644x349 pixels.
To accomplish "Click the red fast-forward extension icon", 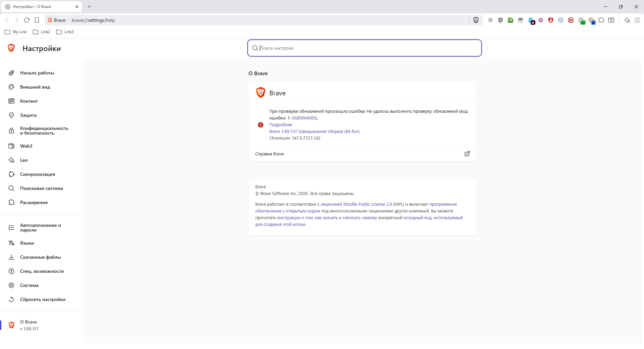I will (571, 20).
